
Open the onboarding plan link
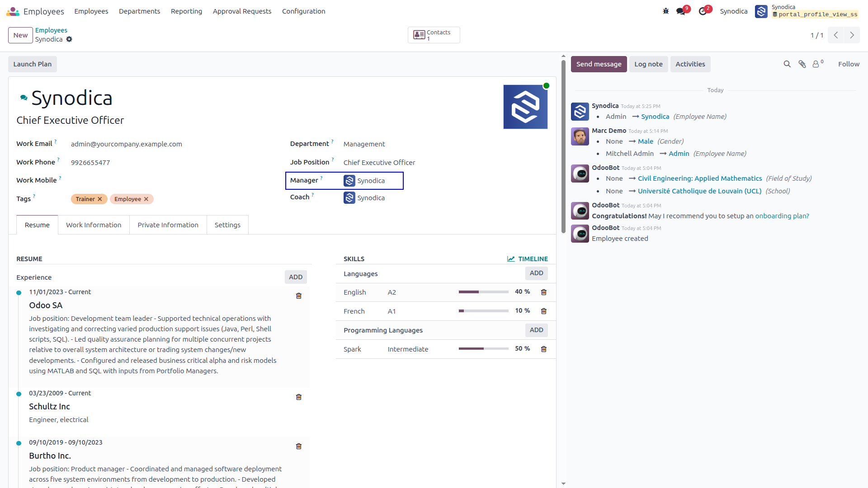coord(782,216)
